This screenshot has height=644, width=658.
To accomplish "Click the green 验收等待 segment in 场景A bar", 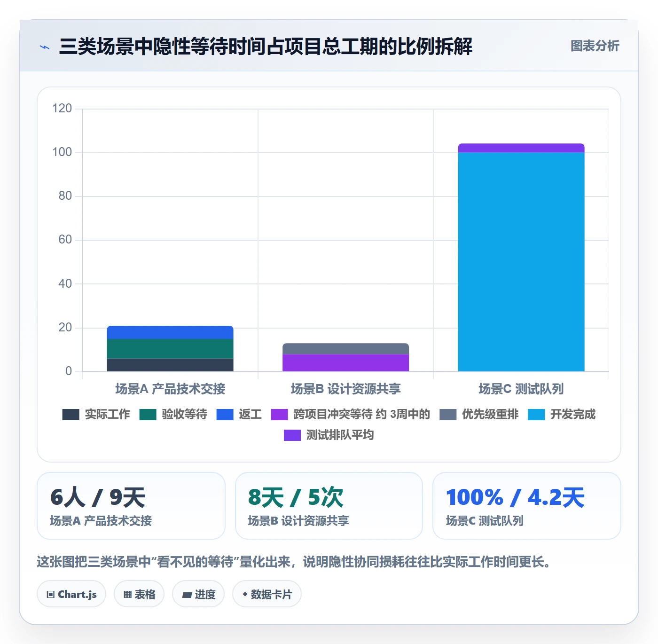I will tap(170, 349).
